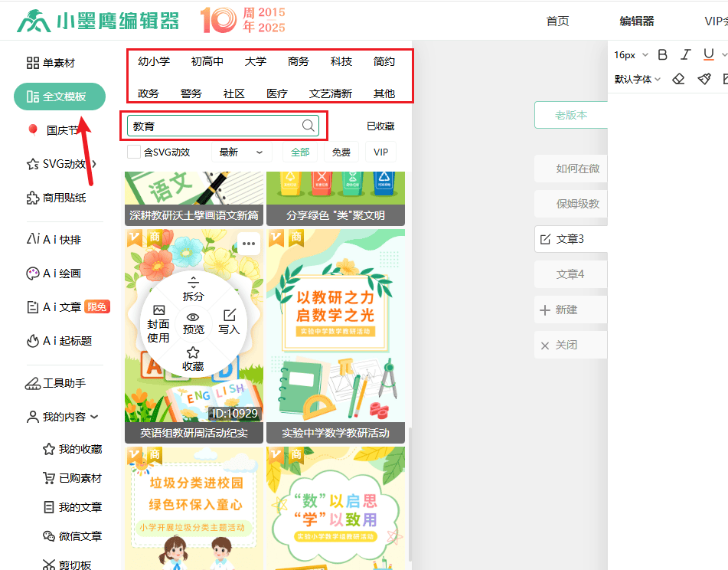Select the 工具助手 sidebar item

[x=56, y=383]
